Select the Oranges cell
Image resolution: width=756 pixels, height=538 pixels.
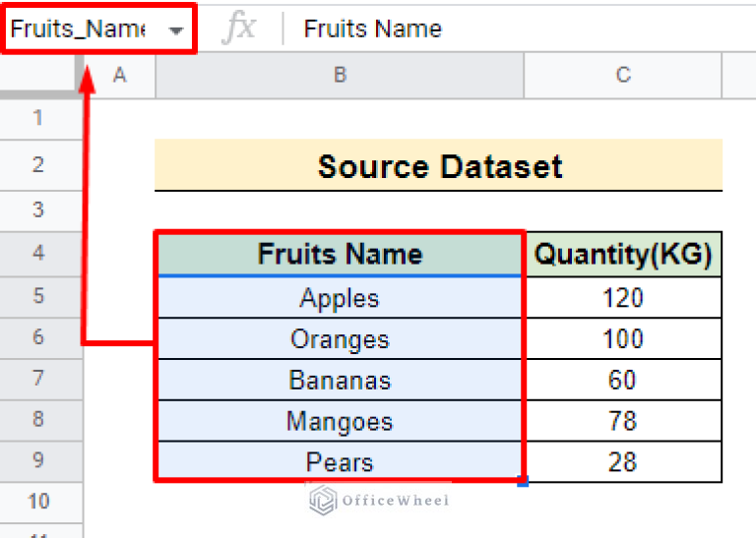pyautogui.click(x=340, y=339)
